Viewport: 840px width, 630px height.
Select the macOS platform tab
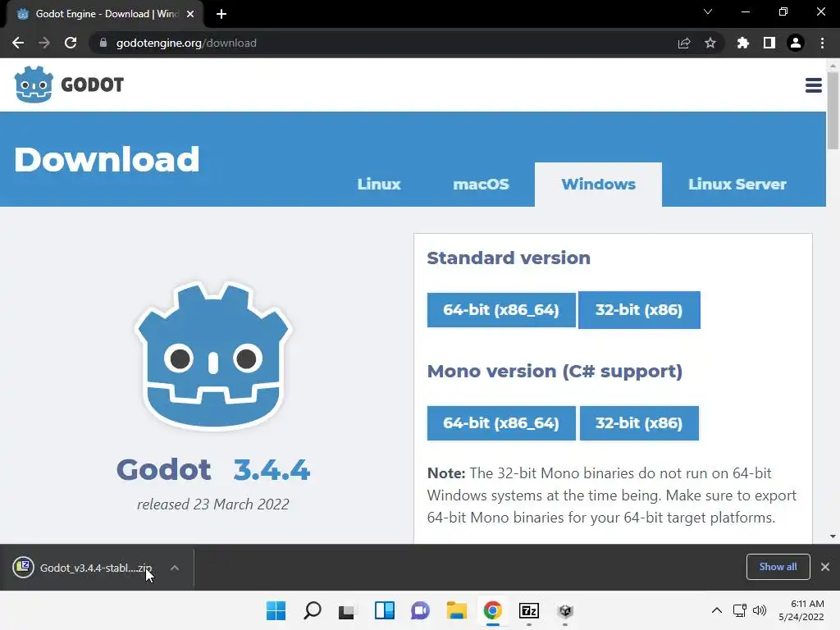(481, 185)
